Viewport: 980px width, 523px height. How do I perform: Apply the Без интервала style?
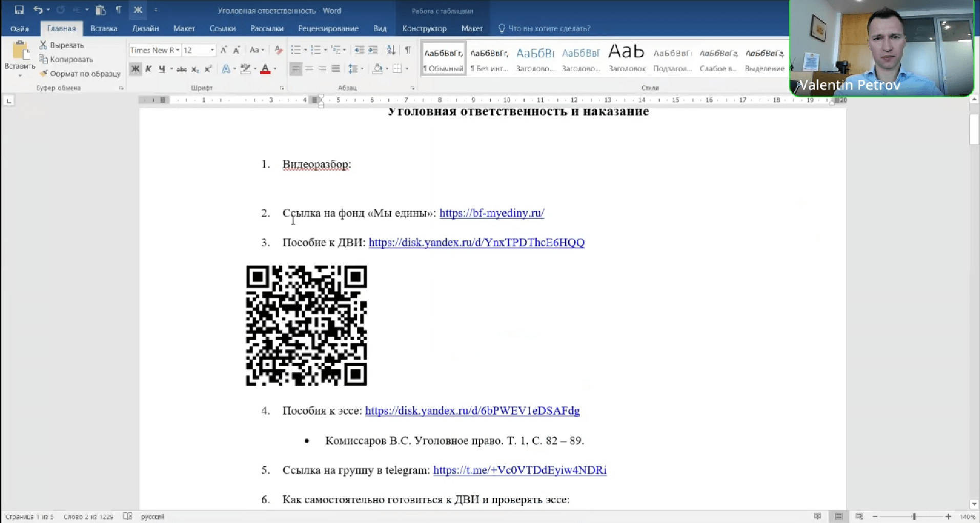[x=489, y=59]
